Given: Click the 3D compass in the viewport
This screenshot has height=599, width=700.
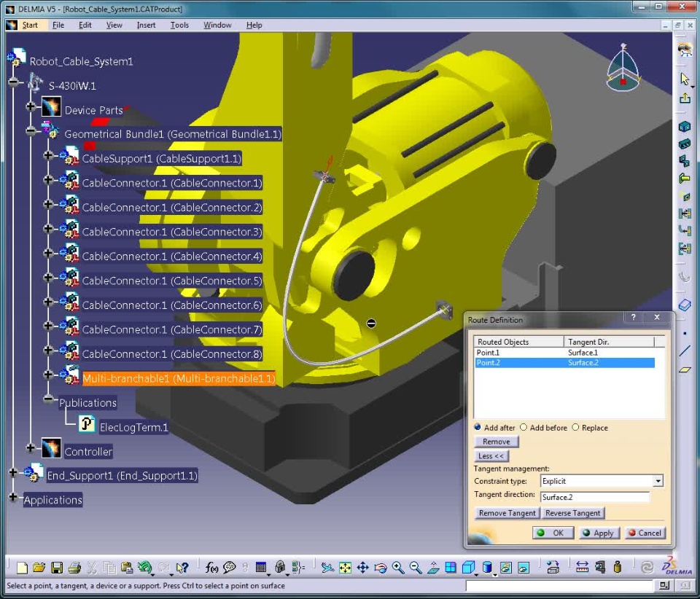Looking at the screenshot, I should [x=623, y=68].
